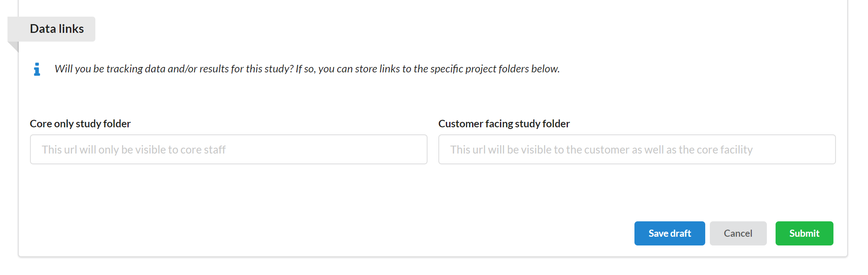Focus the Customer facing study folder field
The width and height of the screenshot is (868, 275).
click(637, 149)
